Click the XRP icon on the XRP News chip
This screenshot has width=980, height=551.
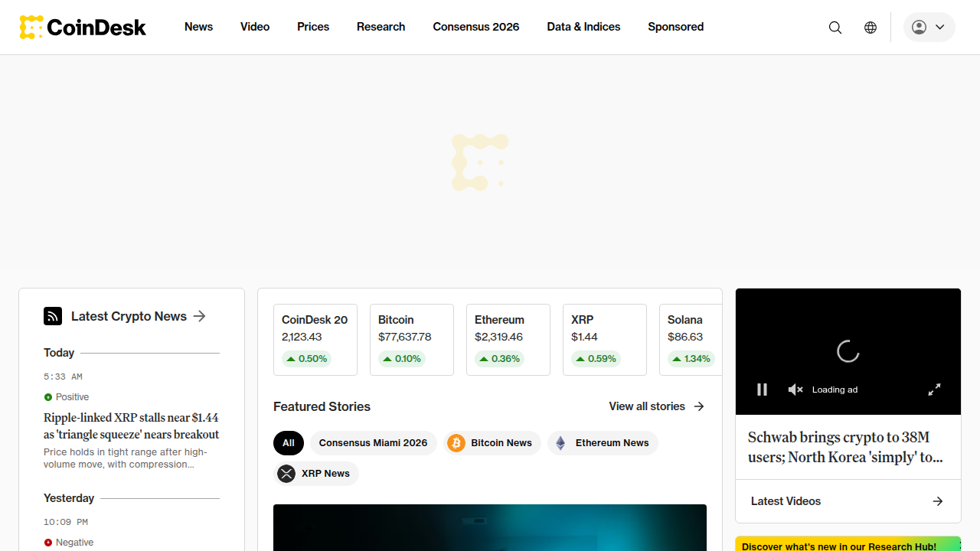pos(286,473)
